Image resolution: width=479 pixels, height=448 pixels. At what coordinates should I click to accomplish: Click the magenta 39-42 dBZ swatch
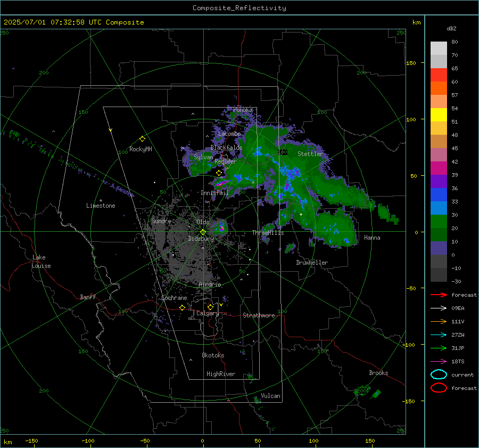[439, 168]
